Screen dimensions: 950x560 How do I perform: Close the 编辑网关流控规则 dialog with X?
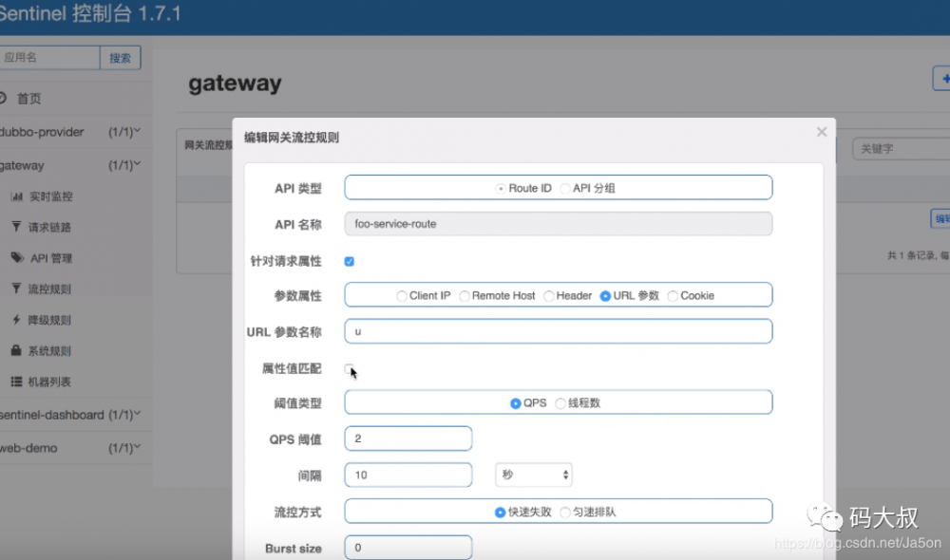pos(822,132)
